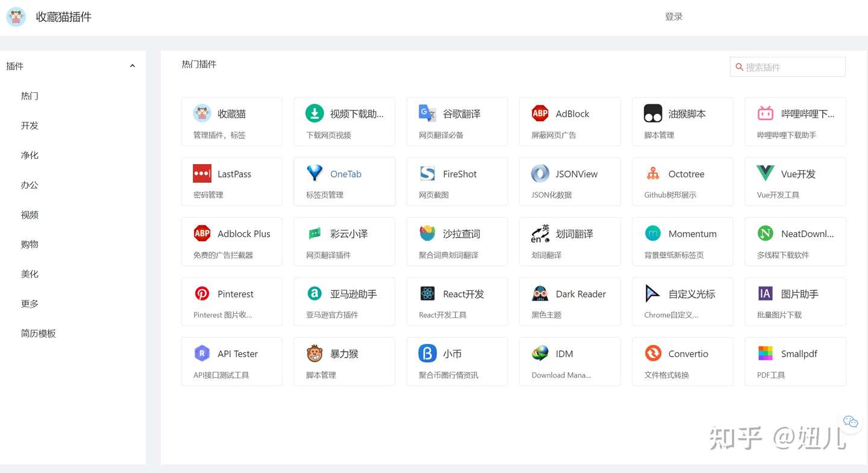Click the colorful Smallpdf icon
The image size is (868, 473).
pyautogui.click(x=766, y=353)
